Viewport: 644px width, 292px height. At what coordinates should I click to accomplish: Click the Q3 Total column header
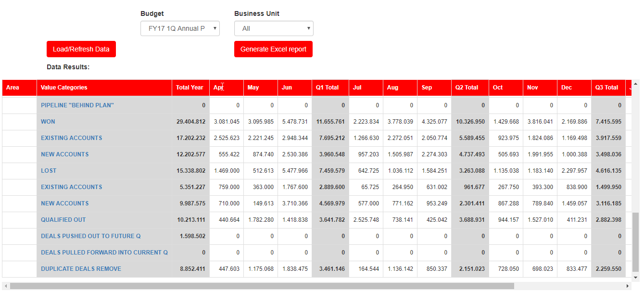606,88
